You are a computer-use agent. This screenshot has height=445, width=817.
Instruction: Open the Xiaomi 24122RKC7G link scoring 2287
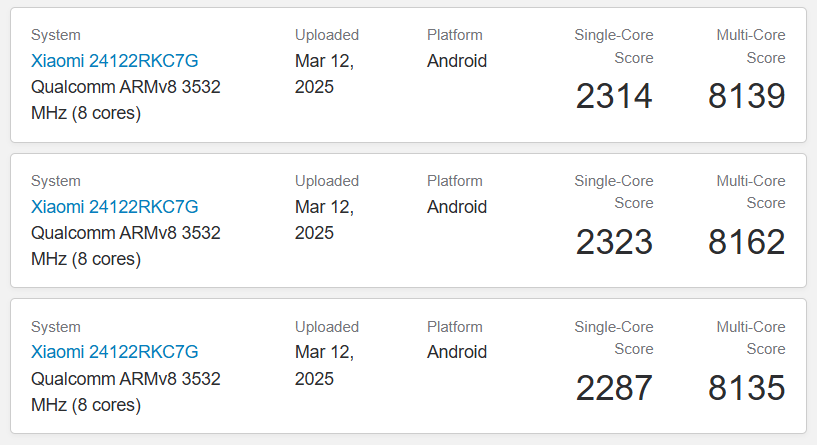114,352
